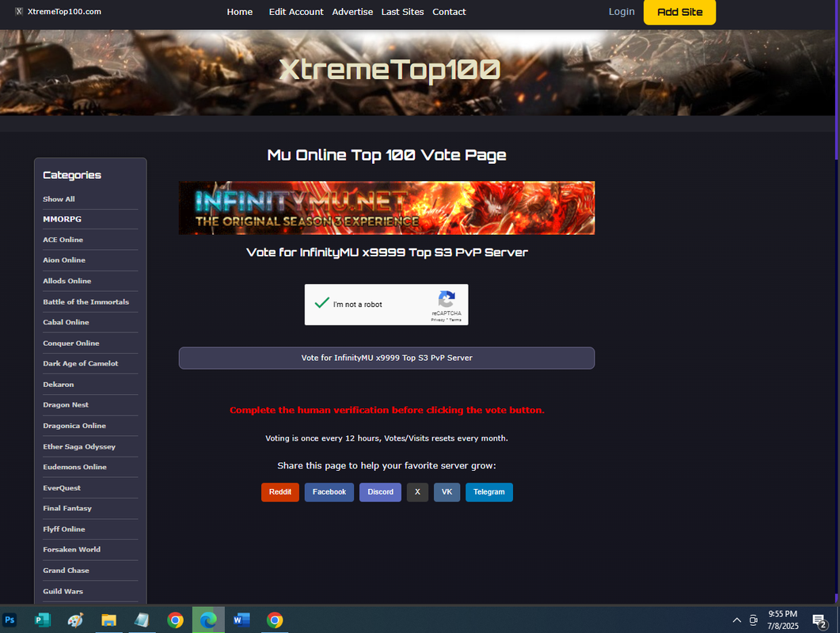
Task: Toggle the I'm not a robot checkbox
Action: click(x=322, y=304)
